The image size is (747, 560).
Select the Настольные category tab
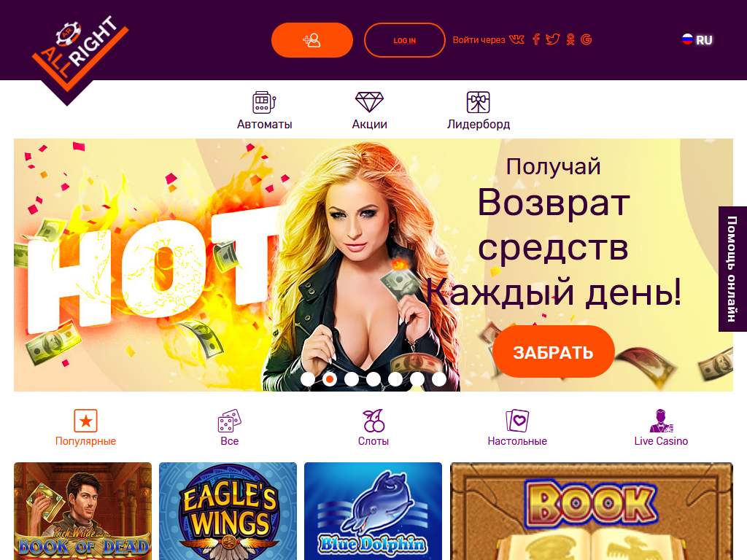point(517,427)
